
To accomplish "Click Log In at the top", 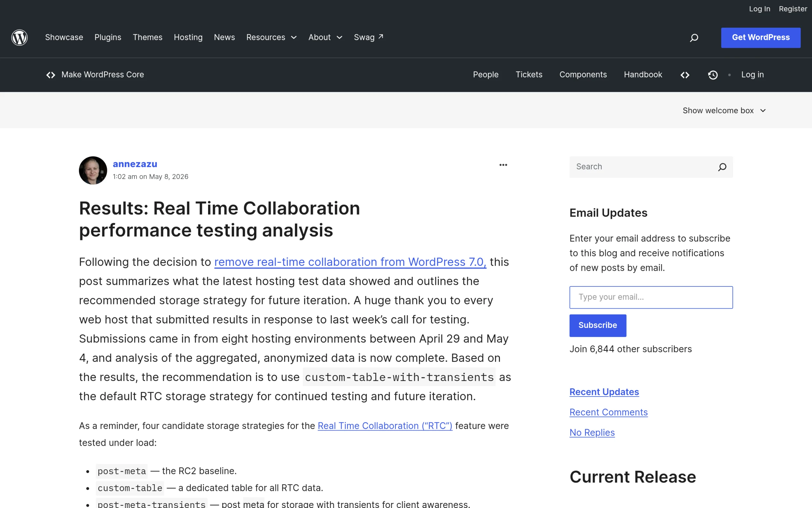I will 759,9.
